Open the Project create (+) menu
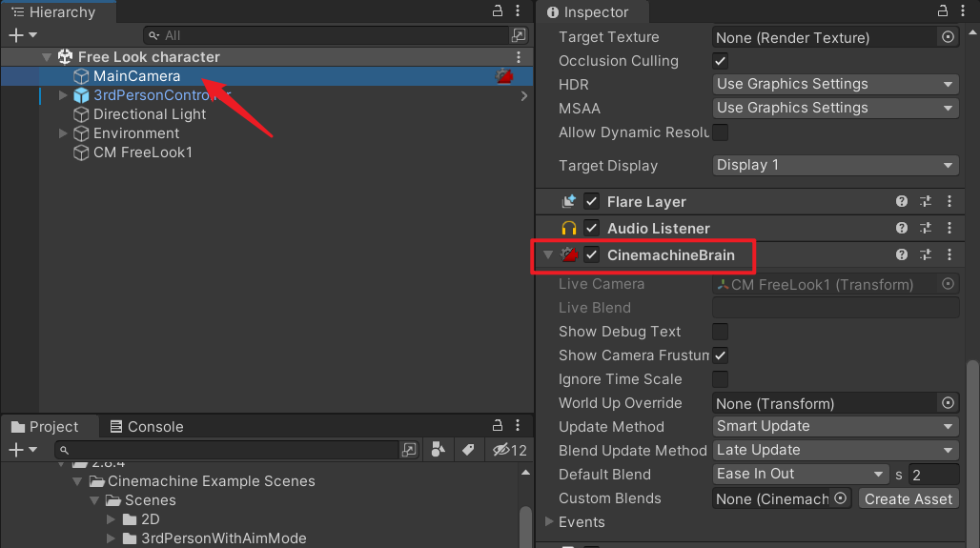This screenshot has height=548, width=980. tap(23, 450)
